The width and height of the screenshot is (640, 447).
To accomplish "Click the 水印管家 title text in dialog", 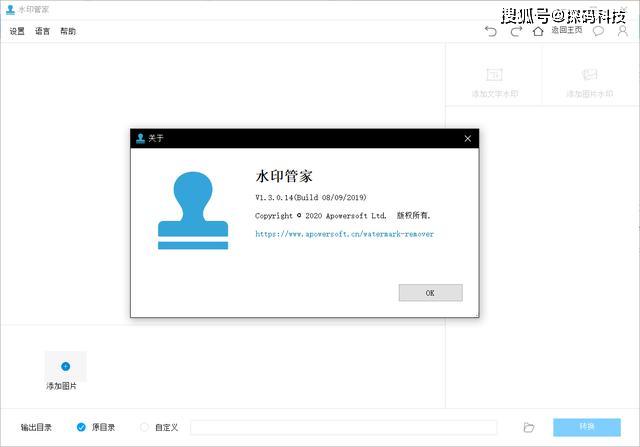I will tap(284, 176).
